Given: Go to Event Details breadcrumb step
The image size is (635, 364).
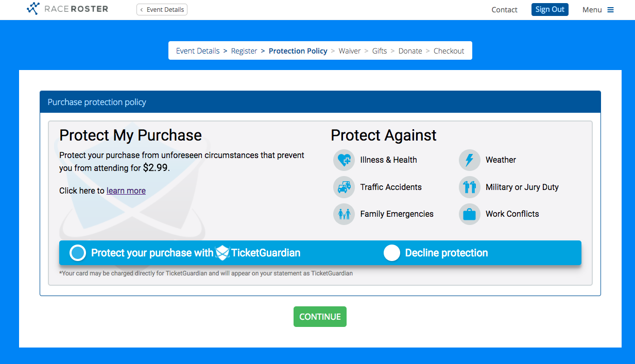Looking at the screenshot, I should tap(198, 51).
